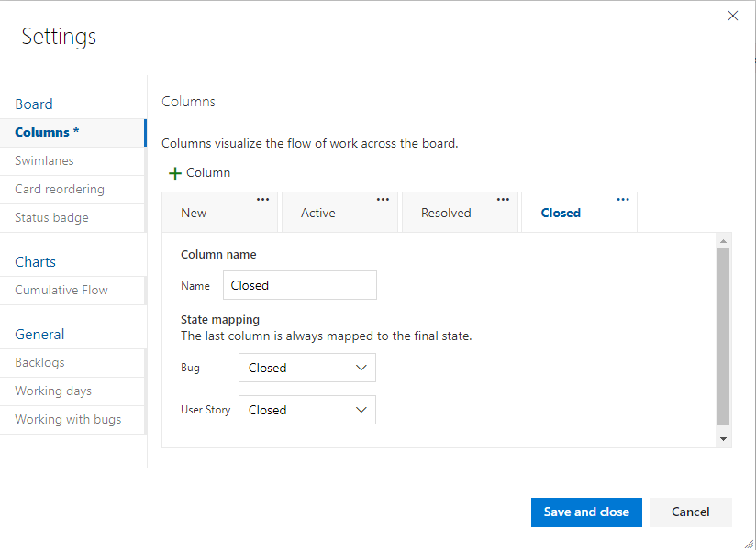Go to Backlogs settings
Screen dimensions: 756x550
tap(72, 363)
